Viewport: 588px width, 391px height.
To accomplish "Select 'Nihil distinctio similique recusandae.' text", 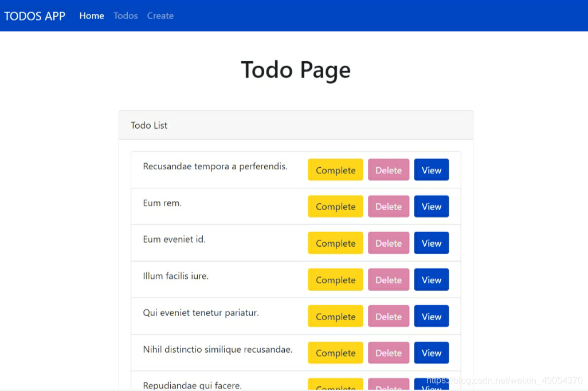I will coord(218,349).
